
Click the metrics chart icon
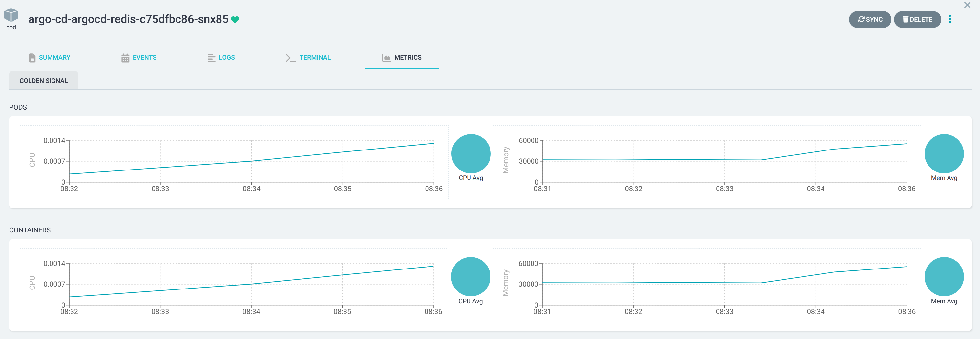[386, 58]
